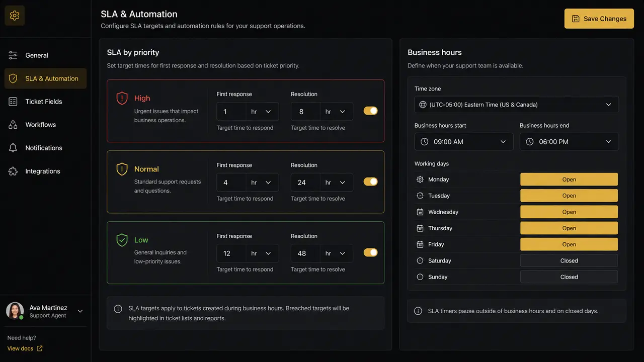Click High First response value field
Screen dimensions: 644x362
231,112
